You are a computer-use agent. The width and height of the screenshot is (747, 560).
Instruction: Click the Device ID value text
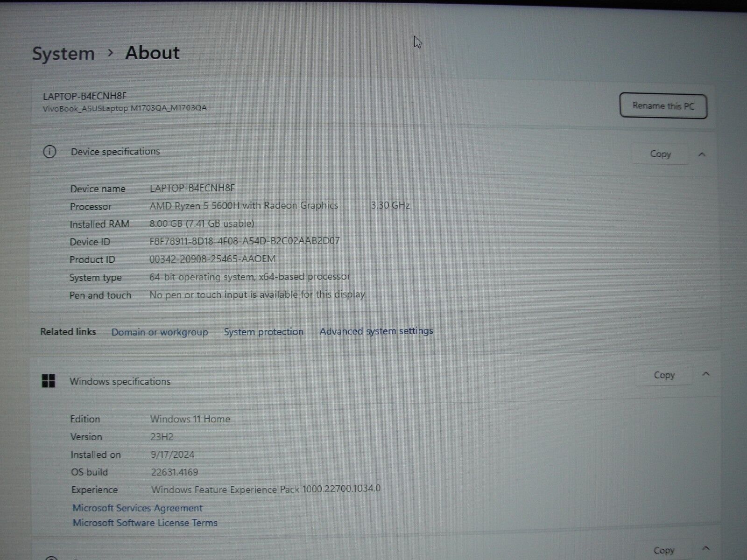pos(244,241)
